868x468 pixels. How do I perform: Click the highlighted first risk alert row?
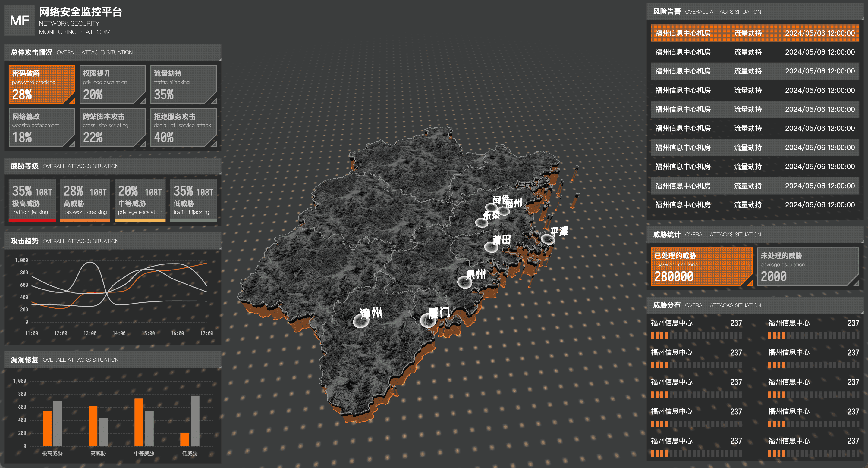coord(755,33)
